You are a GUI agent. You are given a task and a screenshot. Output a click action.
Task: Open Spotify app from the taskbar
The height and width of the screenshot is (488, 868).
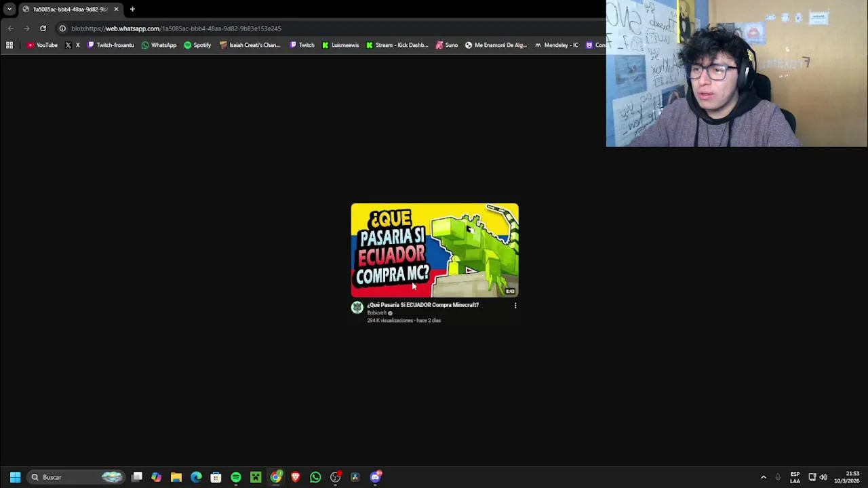tap(236, 477)
